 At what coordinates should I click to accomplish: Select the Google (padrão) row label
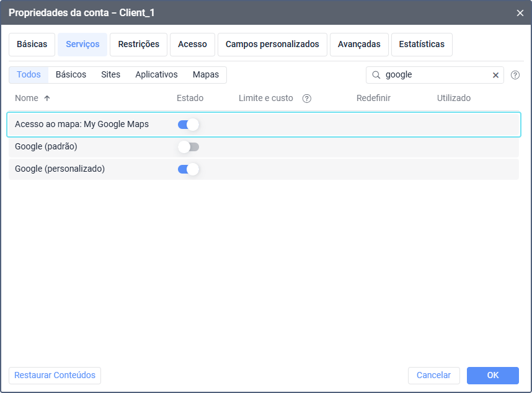(46, 147)
